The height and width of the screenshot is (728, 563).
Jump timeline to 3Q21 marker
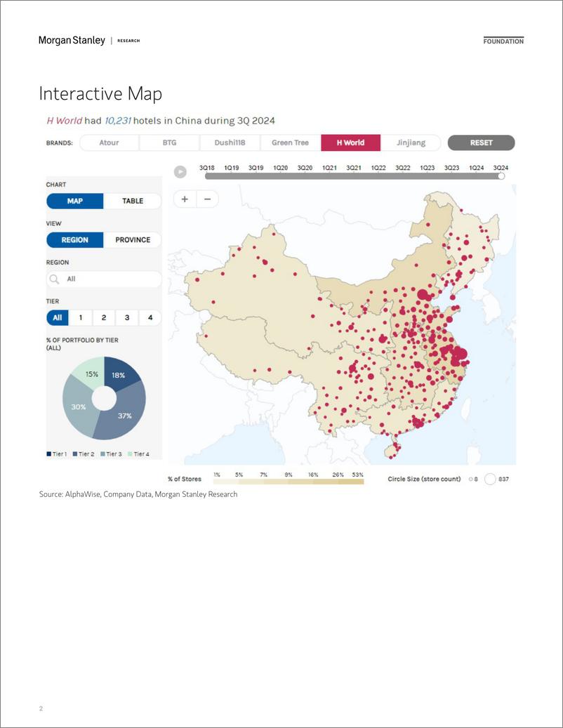click(354, 168)
